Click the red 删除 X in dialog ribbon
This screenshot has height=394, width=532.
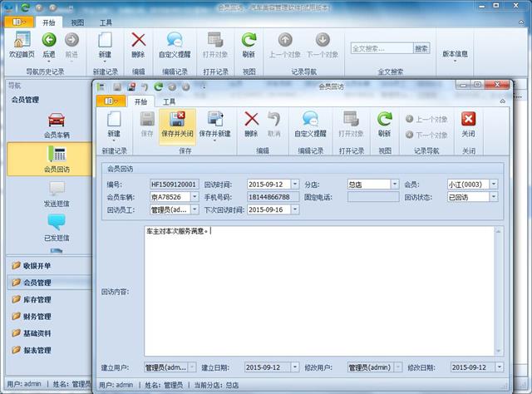point(251,120)
